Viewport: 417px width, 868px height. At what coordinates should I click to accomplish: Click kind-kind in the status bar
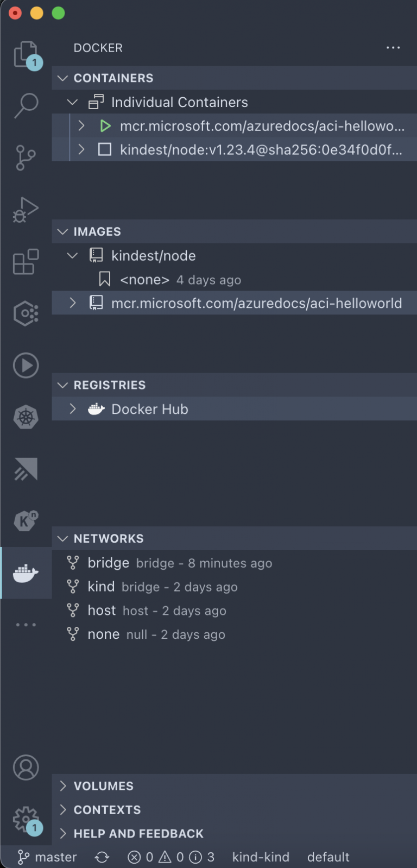[x=261, y=857]
